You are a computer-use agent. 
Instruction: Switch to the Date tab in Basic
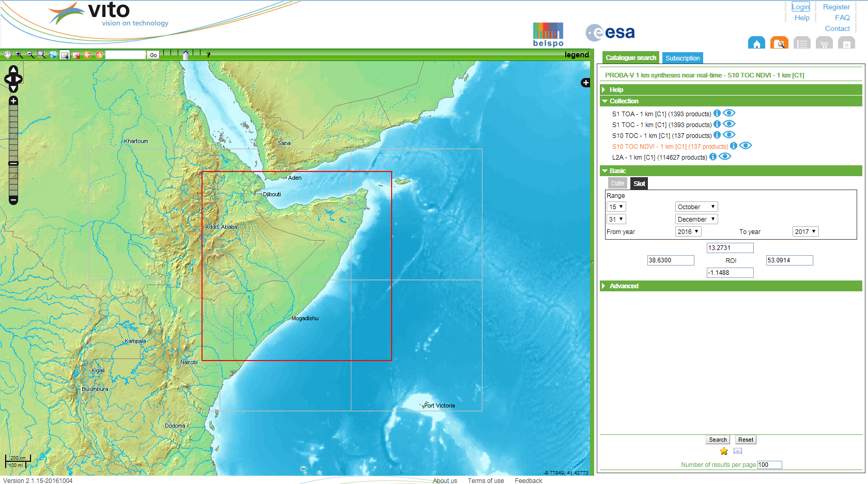[x=617, y=183]
